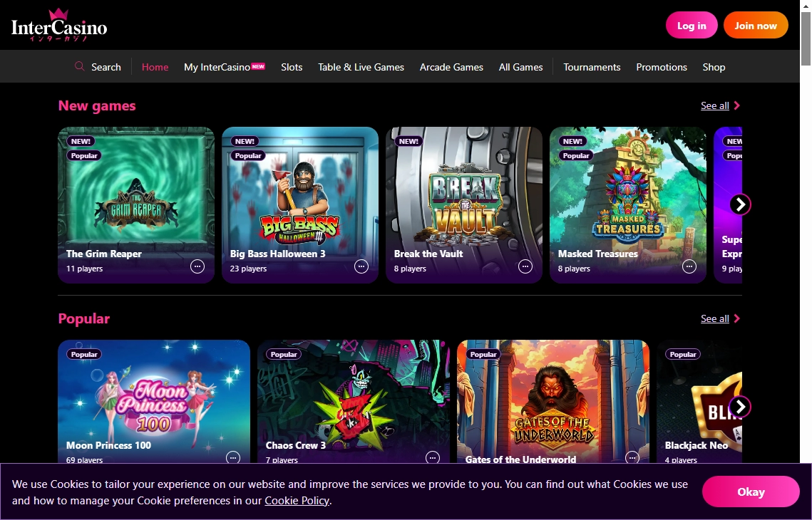812x520 pixels.
Task: Click Popular badge on Blackjack Neo
Action: [x=682, y=355]
